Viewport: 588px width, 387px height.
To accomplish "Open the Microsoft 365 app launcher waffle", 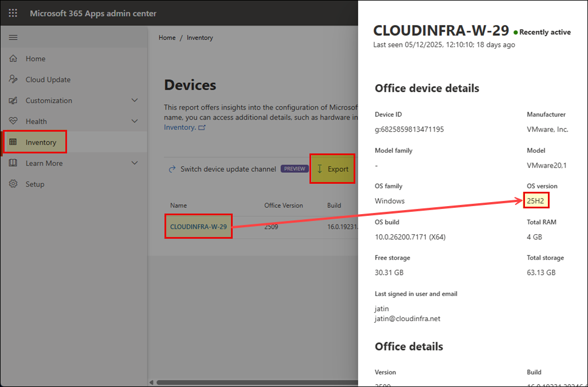I will point(13,13).
